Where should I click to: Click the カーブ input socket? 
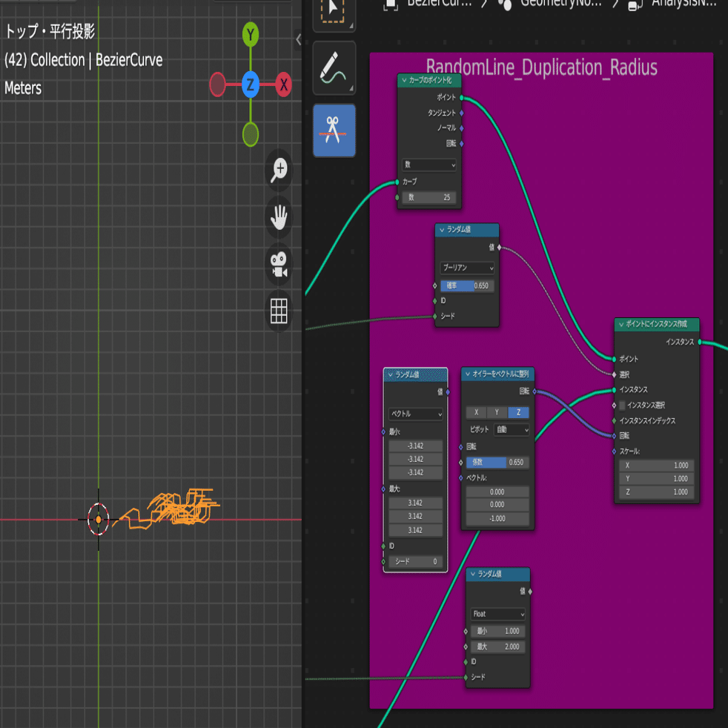pyautogui.click(x=397, y=182)
